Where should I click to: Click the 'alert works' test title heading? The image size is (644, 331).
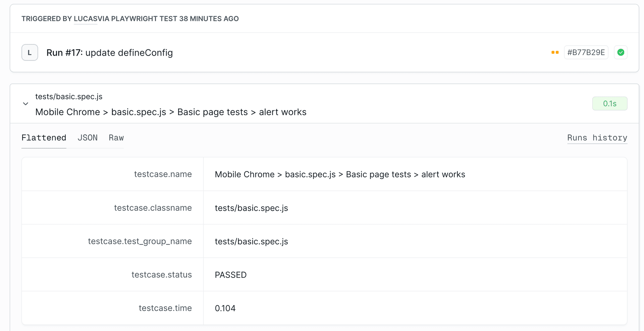[171, 112]
